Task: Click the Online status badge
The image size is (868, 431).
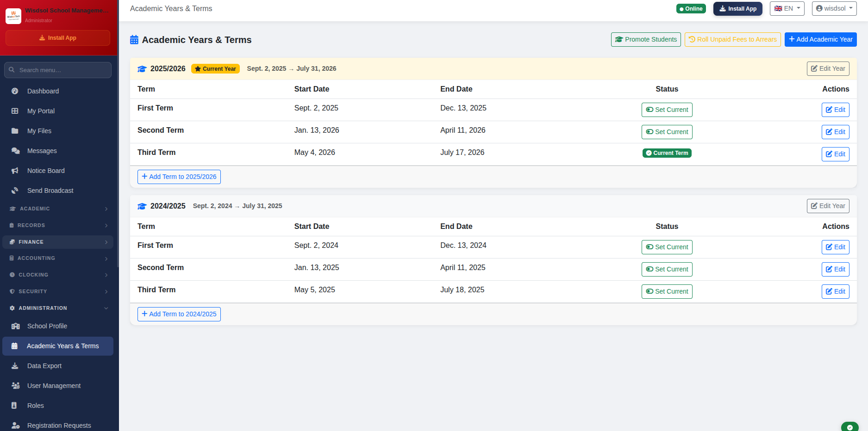Action: pyautogui.click(x=691, y=9)
